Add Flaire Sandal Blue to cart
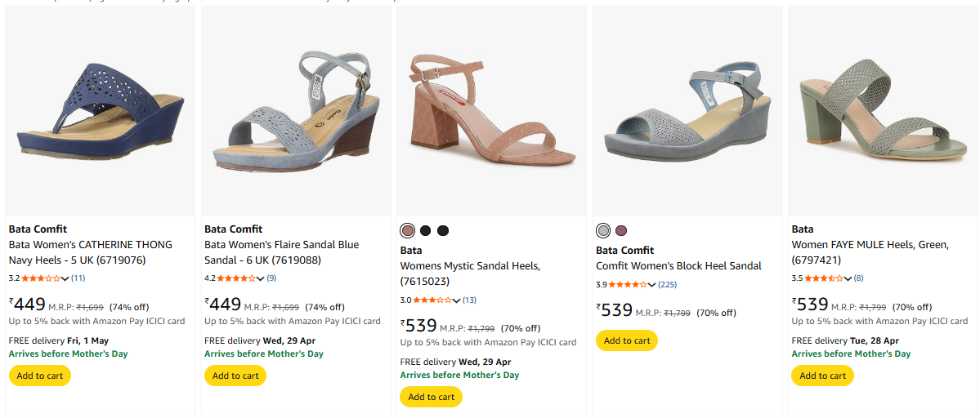The image size is (980, 418). [x=235, y=376]
